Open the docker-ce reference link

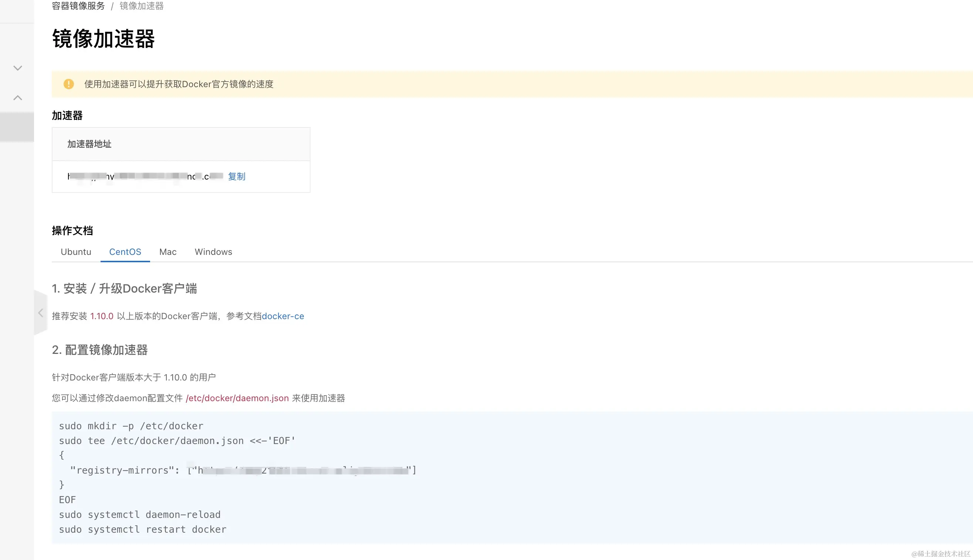(x=282, y=316)
